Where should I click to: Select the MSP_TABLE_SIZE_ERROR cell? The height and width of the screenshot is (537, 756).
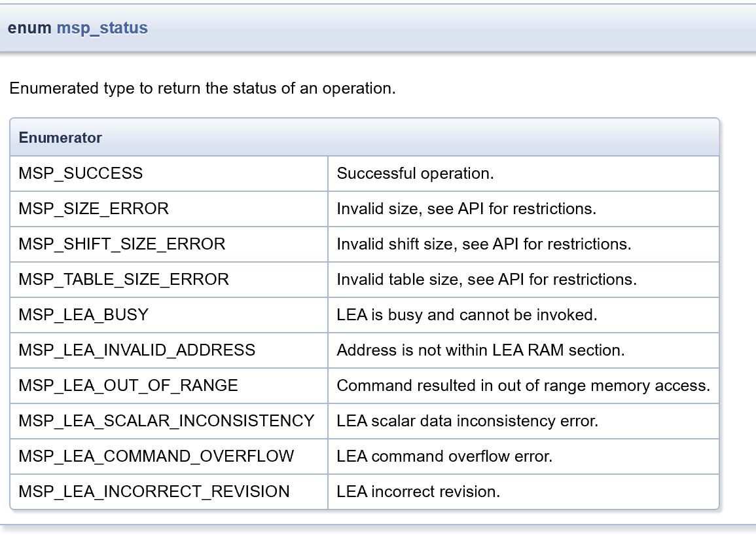[124, 280]
